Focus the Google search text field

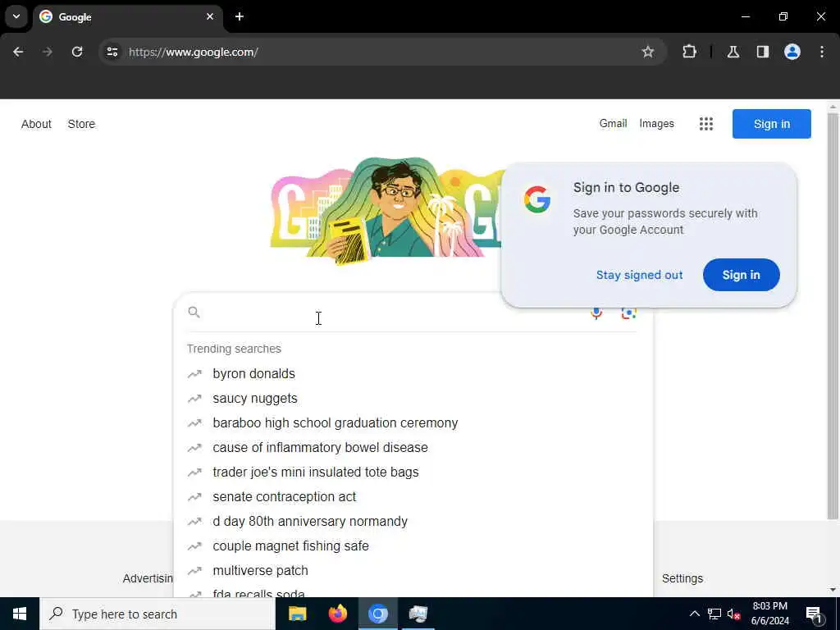coord(394,313)
